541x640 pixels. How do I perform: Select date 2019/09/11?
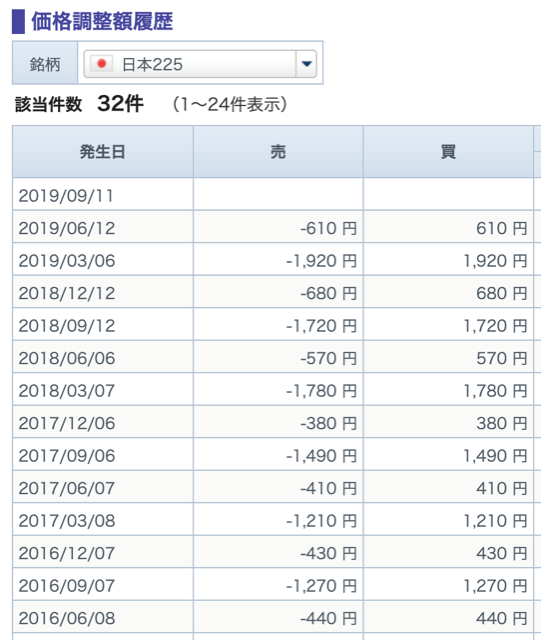[66, 196]
